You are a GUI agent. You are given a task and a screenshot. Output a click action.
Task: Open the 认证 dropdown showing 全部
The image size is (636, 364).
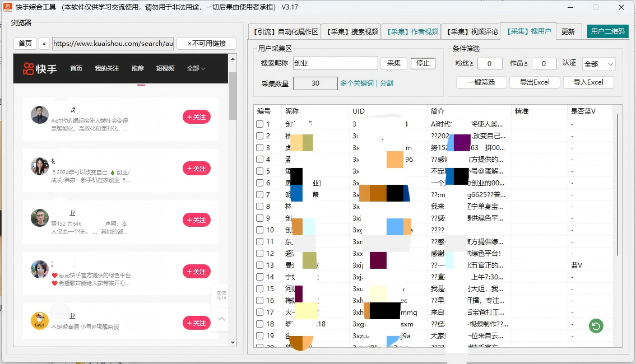tap(598, 64)
